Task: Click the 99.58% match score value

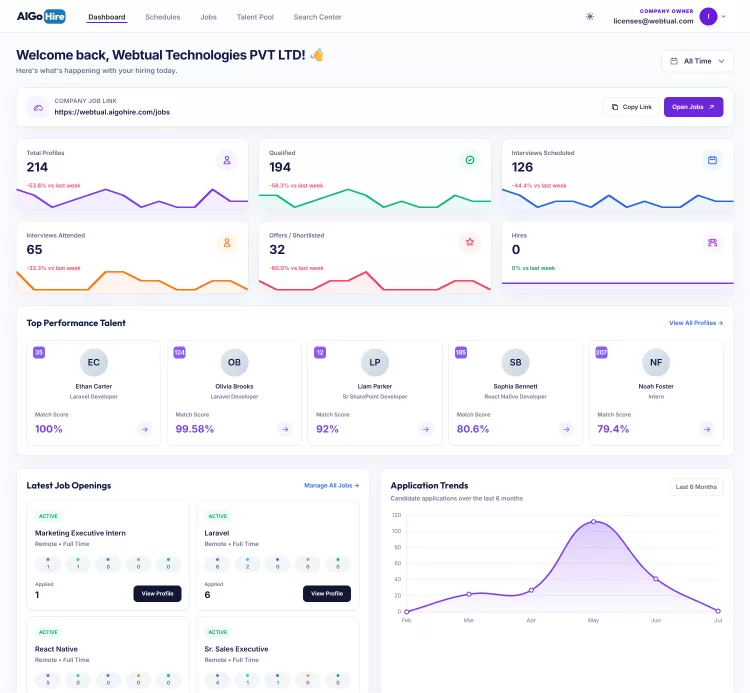Action: tap(194, 429)
